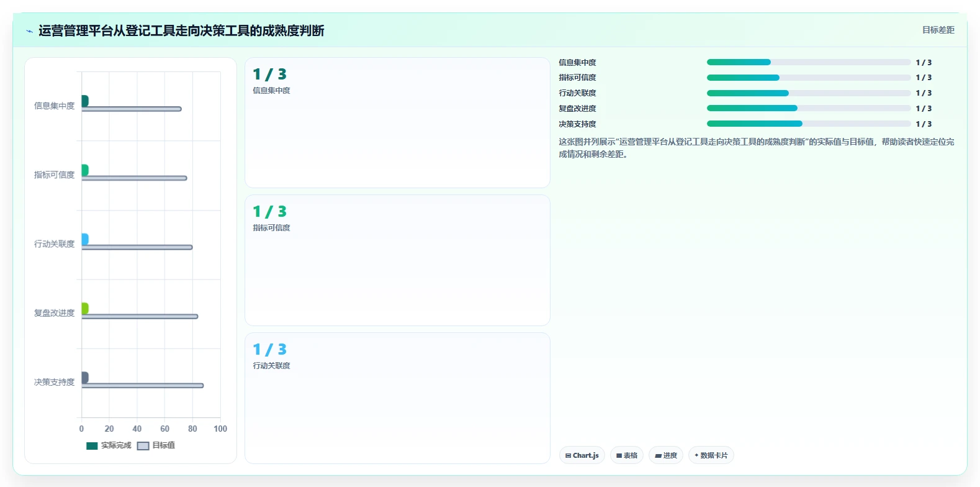
Task: Click the 决策支持度 target bar in chart
Action: pyautogui.click(x=143, y=386)
